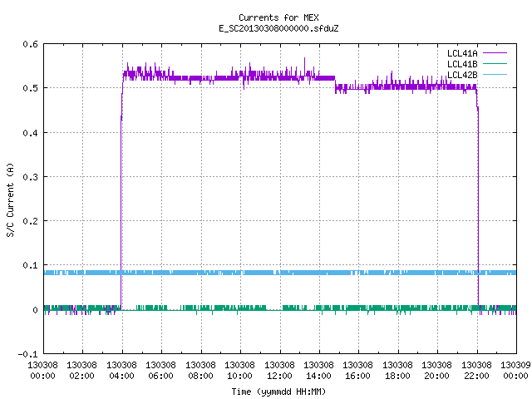Click the 130308 14:00 x-axis tick label

coord(319,370)
